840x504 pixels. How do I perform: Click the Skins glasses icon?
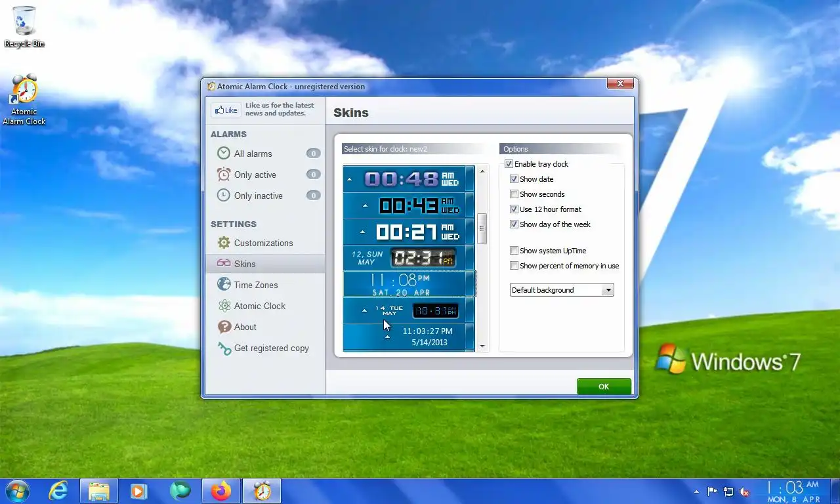[x=224, y=263]
